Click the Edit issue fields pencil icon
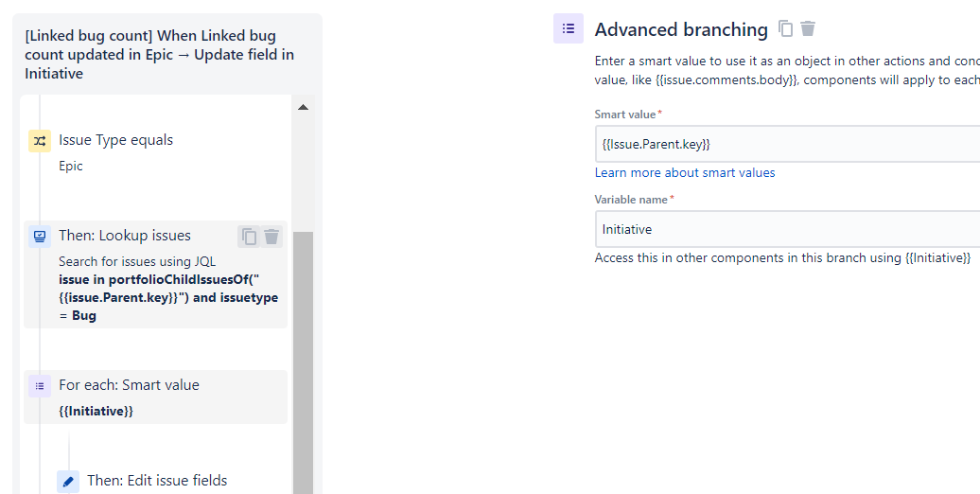Image resolution: width=980 pixels, height=494 pixels. click(x=68, y=482)
